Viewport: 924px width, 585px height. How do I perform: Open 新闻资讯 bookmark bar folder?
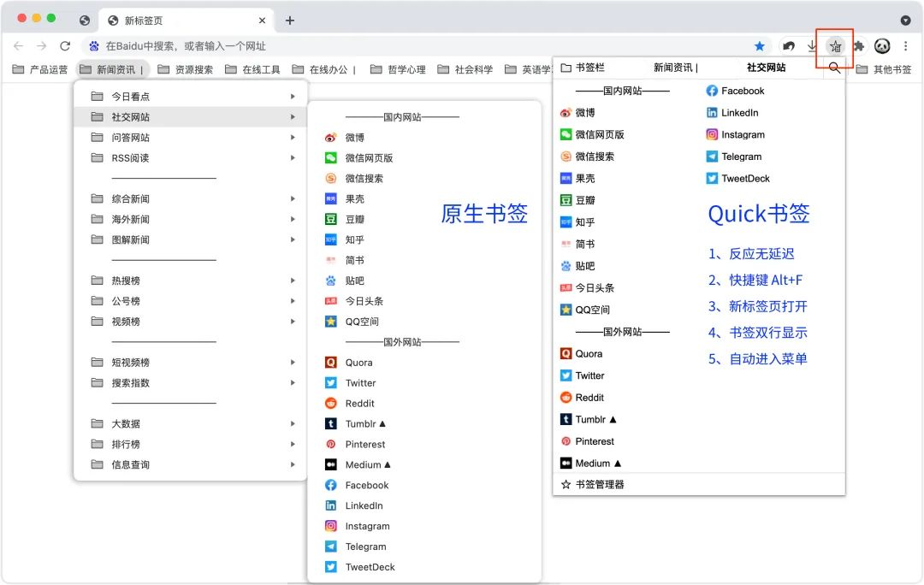pyautogui.click(x=112, y=69)
